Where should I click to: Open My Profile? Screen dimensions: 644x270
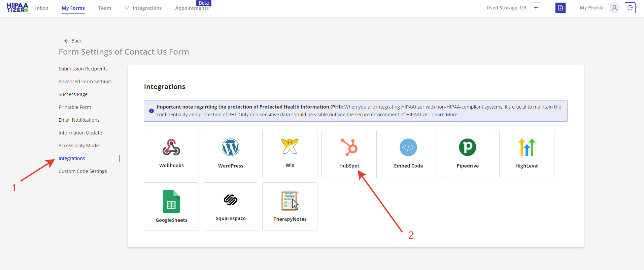[x=591, y=8]
